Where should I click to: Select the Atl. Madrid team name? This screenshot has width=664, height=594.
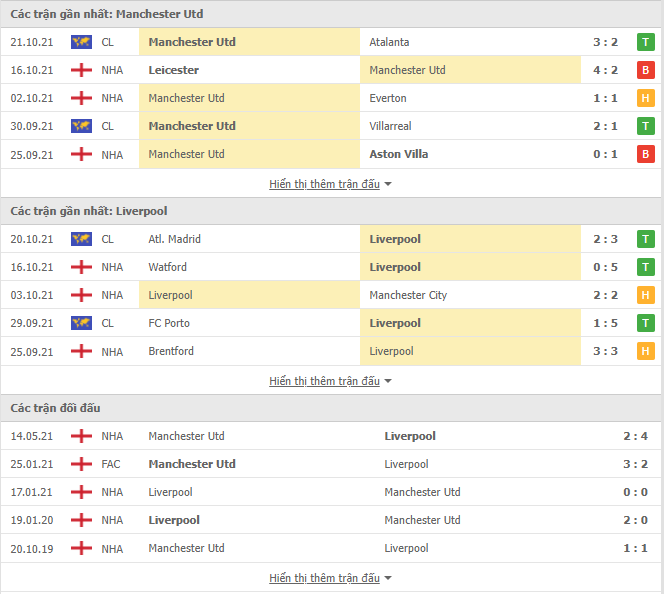pyautogui.click(x=174, y=239)
